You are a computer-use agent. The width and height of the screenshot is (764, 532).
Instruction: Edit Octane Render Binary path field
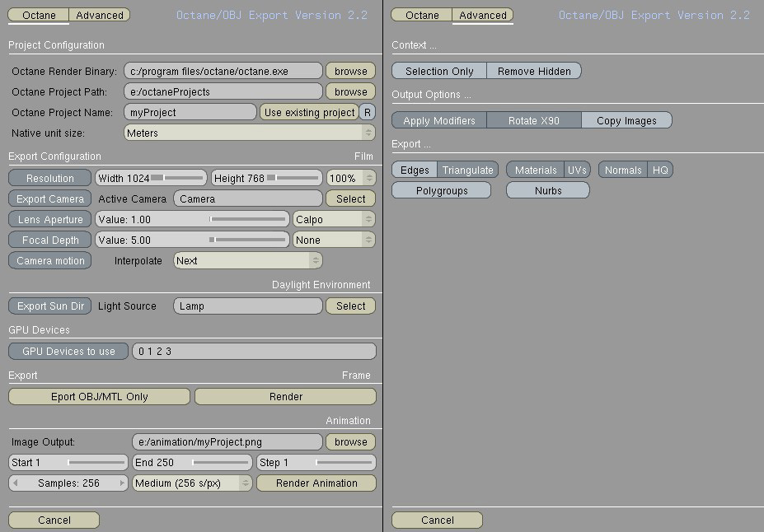tap(223, 71)
